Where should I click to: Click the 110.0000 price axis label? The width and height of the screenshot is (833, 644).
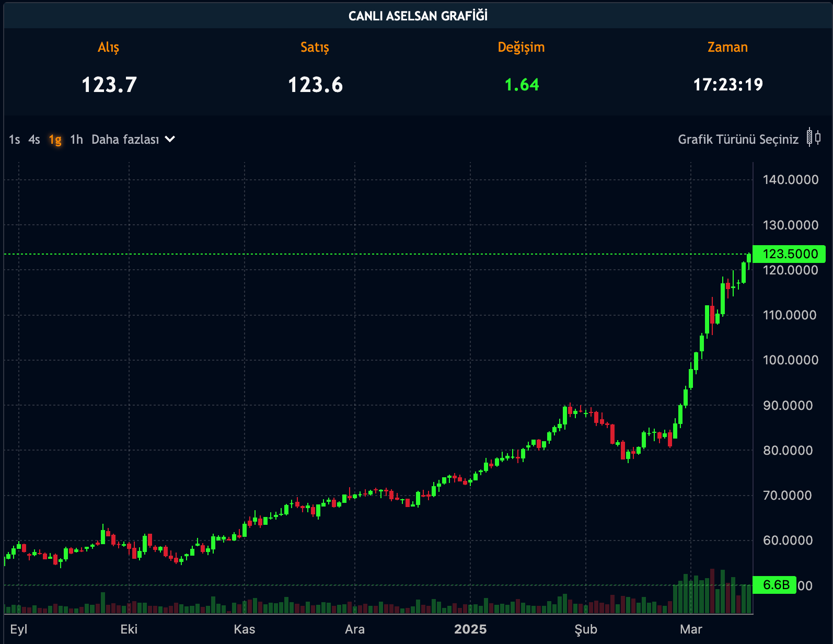[x=790, y=315]
